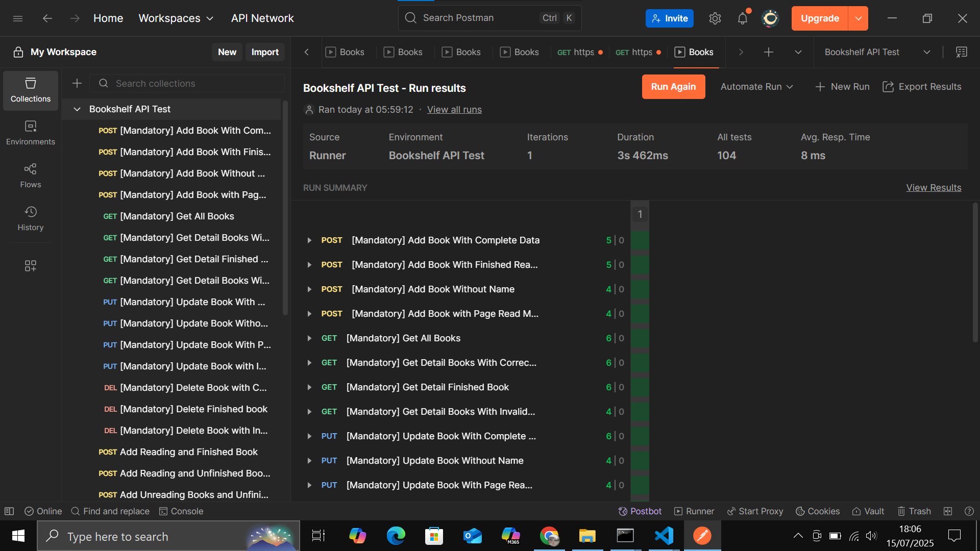Viewport: 980px width, 551px height.
Task: Expand the Update Book Without Name result
Action: tap(309, 461)
